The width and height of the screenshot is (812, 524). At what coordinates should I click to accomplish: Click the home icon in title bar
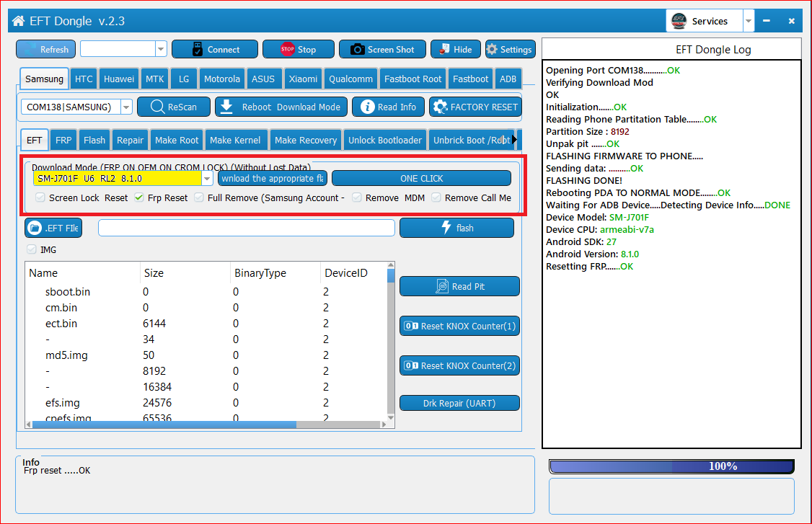[18, 21]
